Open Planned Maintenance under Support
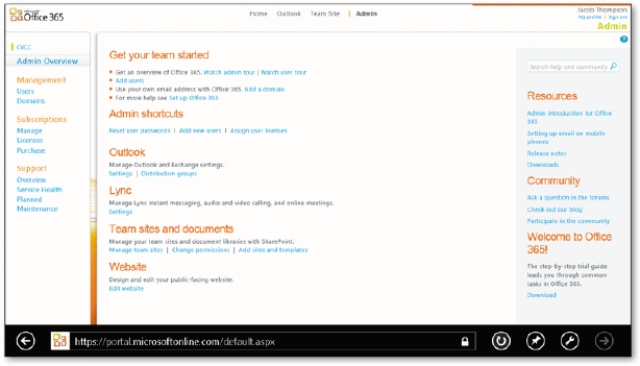 point(37,204)
